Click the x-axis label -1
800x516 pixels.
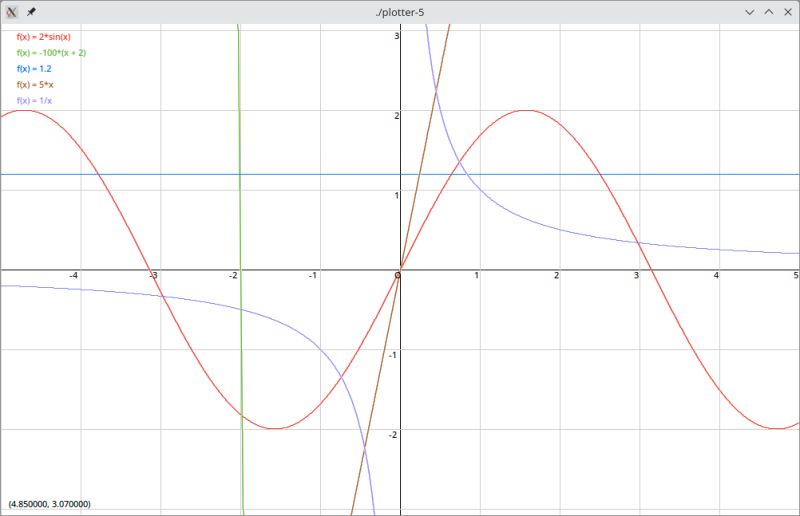click(x=313, y=276)
